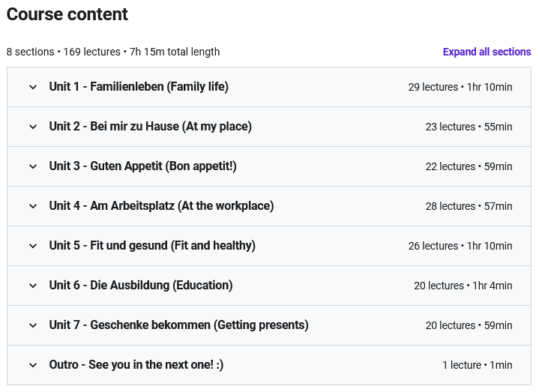The image size is (539, 392).
Task: Select Unit 6 - Die Ausbildung (Education) title
Action: click(141, 285)
